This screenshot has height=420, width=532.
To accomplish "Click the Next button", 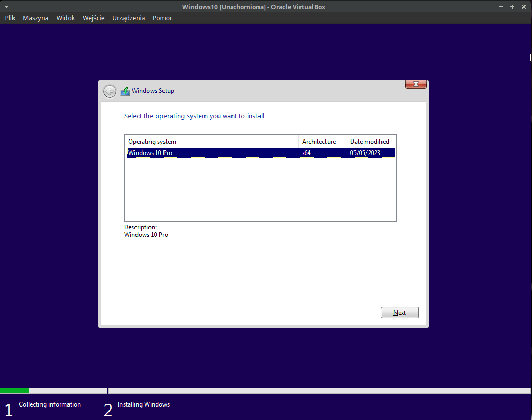I will click(x=400, y=313).
